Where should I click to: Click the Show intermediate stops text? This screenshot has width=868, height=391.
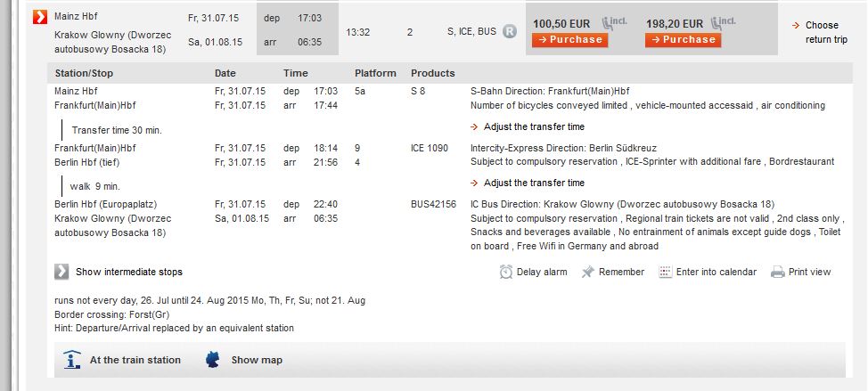[x=129, y=272]
